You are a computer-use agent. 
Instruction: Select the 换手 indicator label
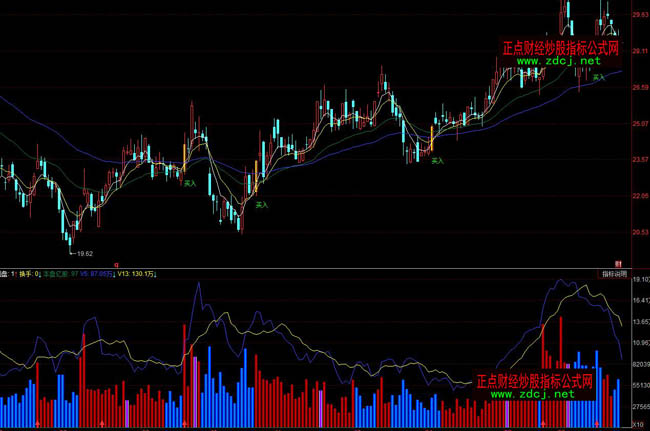click(26, 273)
